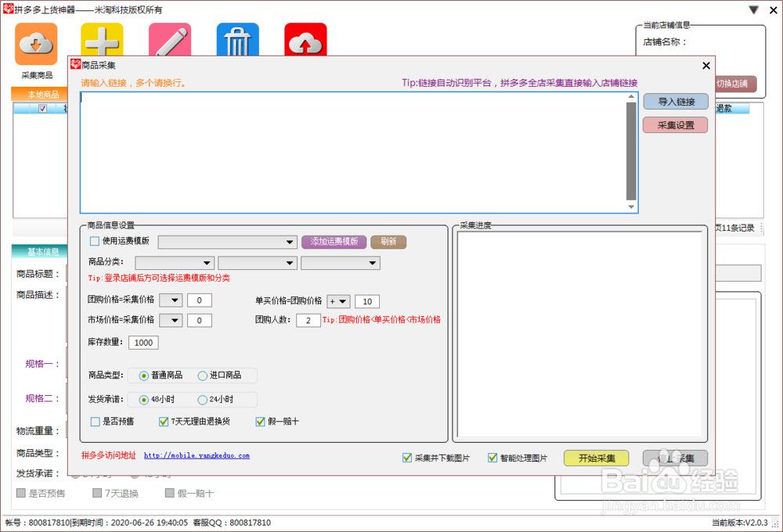
Task: Click the red cloud upload icon
Action: coord(305,39)
